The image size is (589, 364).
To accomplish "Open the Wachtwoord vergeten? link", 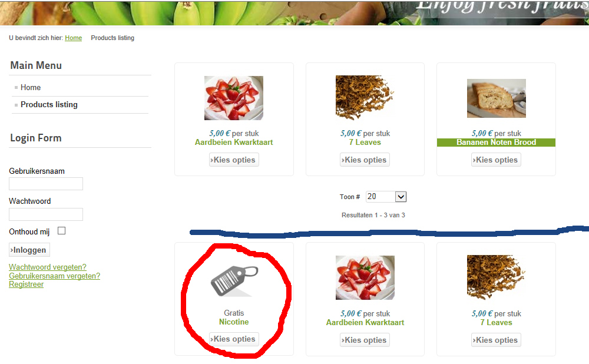I will coord(48,267).
